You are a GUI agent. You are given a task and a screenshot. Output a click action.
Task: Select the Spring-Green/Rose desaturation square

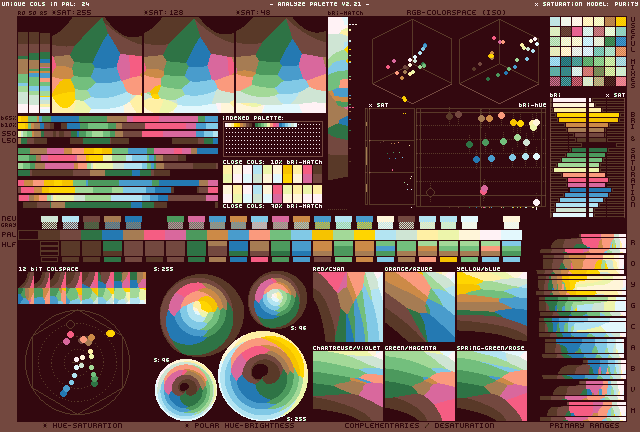click(x=492, y=386)
